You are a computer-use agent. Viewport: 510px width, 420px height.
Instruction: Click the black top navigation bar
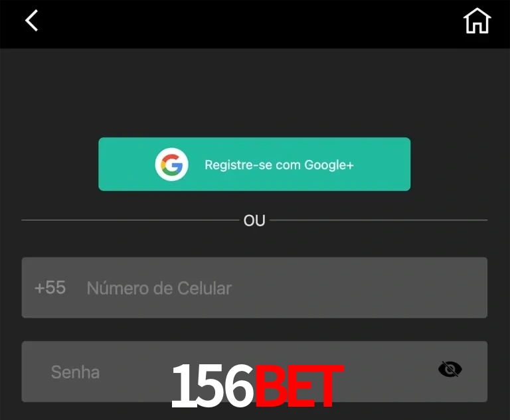pos(255,24)
